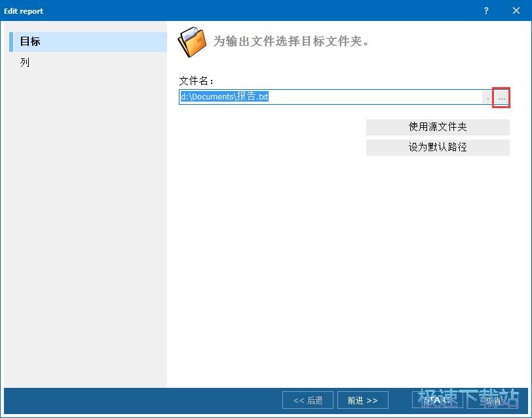Click the Edit report title bar text
Image resolution: width=532 pixels, height=418 pixels.
pos(24,10)
